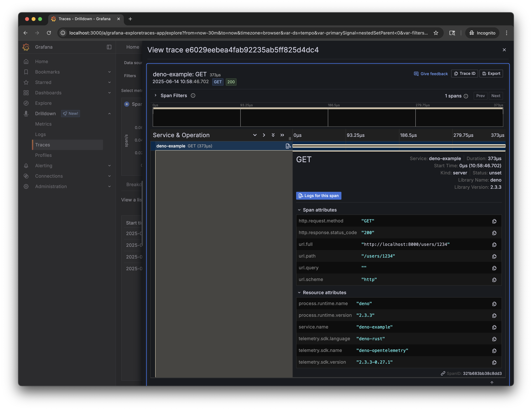Toggle the sidebar dock panel icon
This screenshot has height=410, width=532.
click(109, 47)
